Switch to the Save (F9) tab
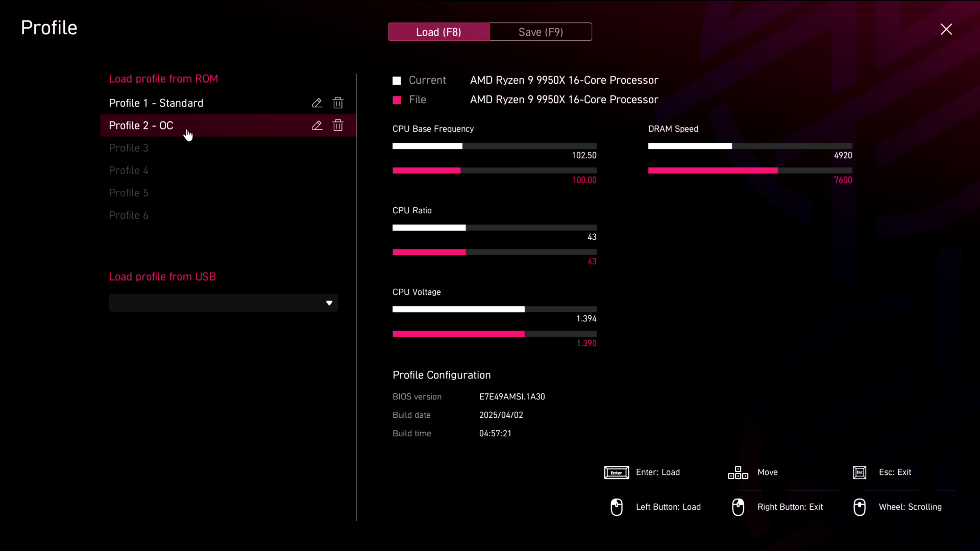Image resolution: width=980 pixels, height=551 pixels. point(541,32)
